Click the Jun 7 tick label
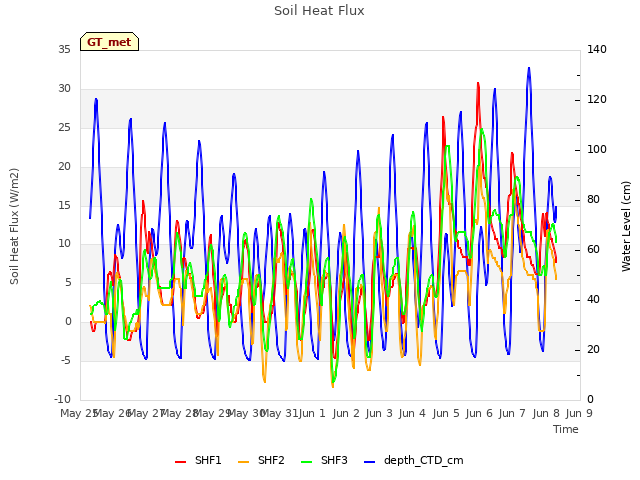 pos(512,413)
